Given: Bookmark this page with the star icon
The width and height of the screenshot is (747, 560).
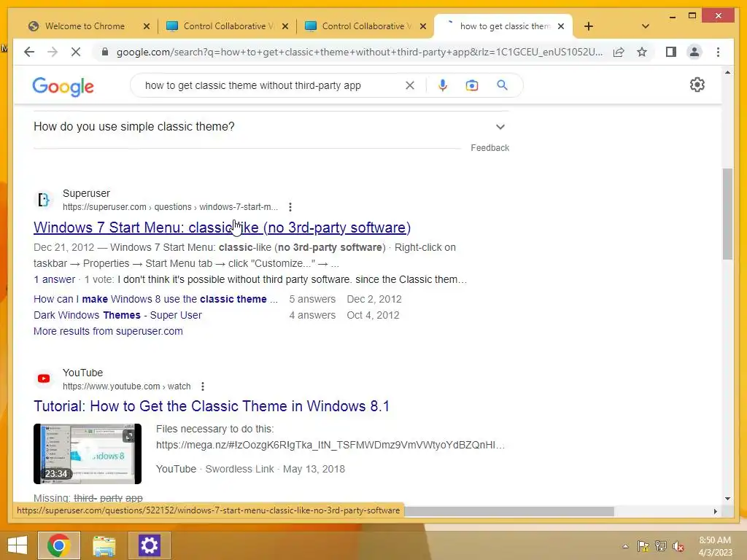Looking at the screenshot, I should tap(642, 52).
